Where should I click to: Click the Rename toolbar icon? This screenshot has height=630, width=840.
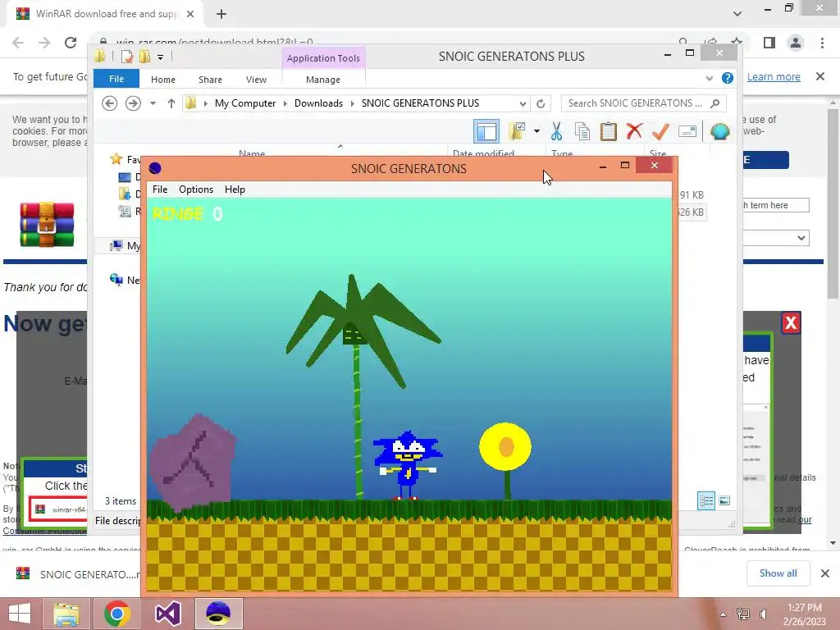[x=687, y=131]
